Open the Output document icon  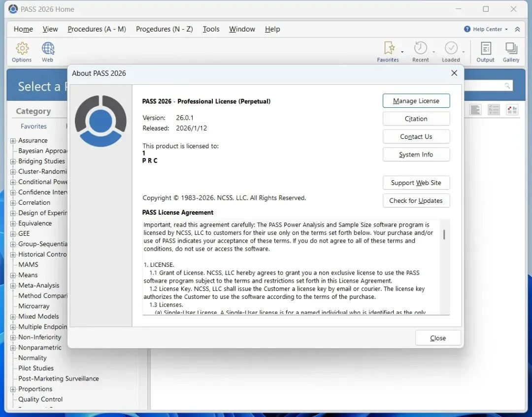pyautogui.click(x=486, y=48)
